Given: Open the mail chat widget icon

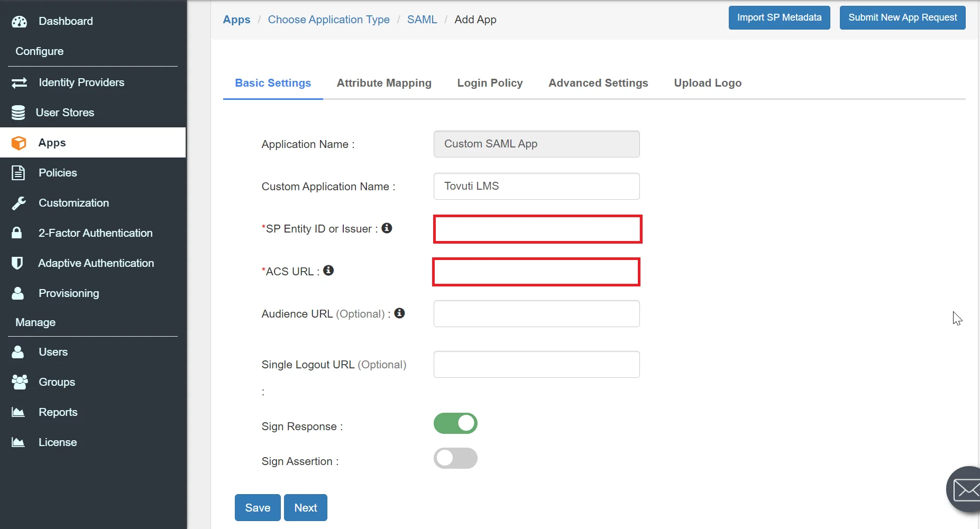Looking at the screenshot, I should tap(965, 490).
